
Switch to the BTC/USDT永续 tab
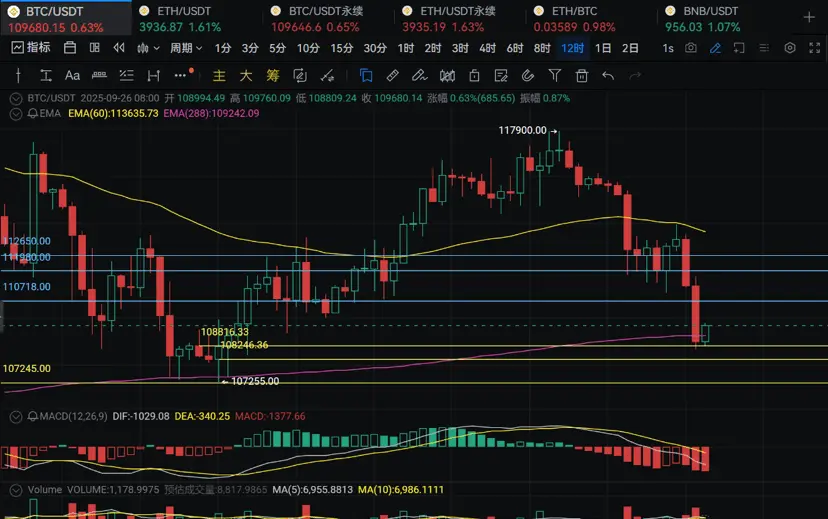(x=328, y=18)
